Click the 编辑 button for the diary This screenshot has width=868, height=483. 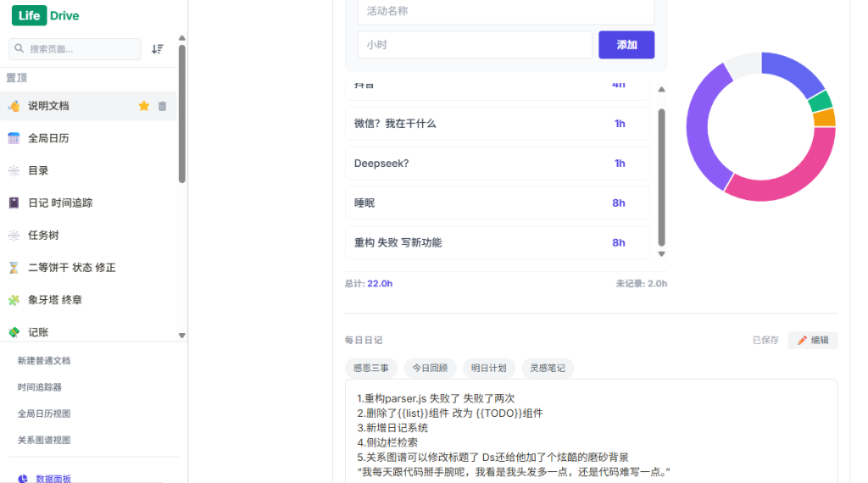pyautogui.click(x=812, y=340)
